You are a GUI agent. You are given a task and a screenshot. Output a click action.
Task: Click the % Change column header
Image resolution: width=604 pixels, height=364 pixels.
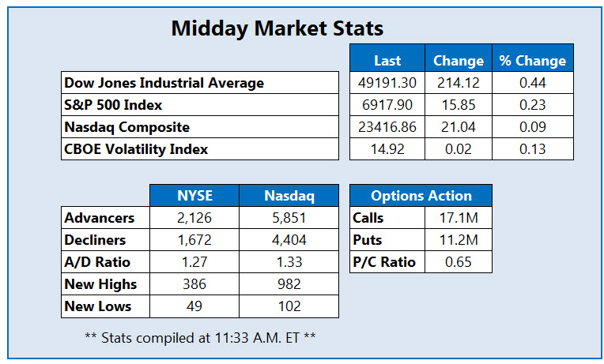pyautogui.click(x=532, y=60)
